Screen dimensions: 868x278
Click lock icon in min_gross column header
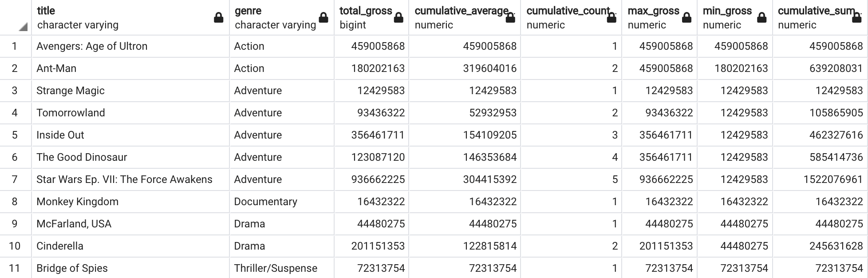point(761,18)
